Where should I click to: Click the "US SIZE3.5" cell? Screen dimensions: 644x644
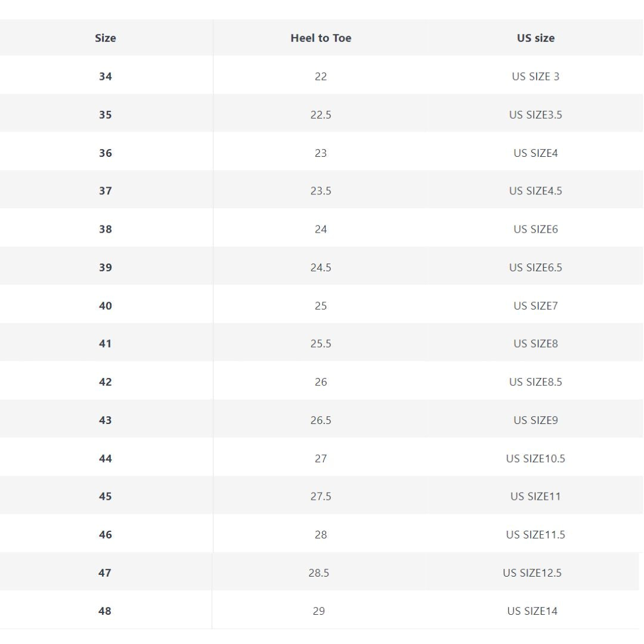[535, 114]
